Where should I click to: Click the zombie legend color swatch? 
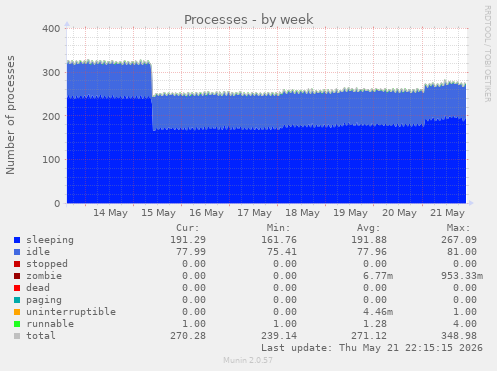17,276
